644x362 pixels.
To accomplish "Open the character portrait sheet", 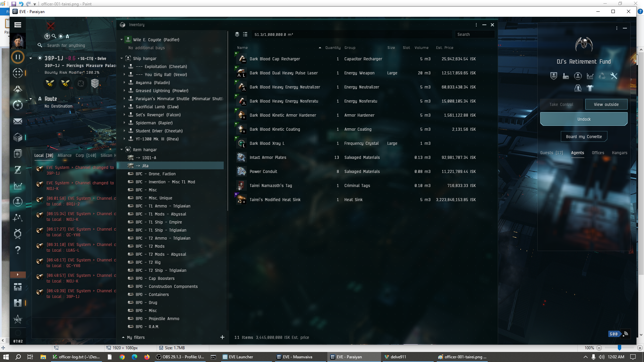I will tap(18, 41).
